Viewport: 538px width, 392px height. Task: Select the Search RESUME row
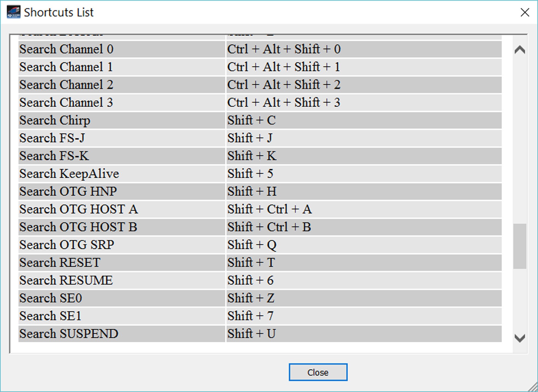[x=260, y=280]
